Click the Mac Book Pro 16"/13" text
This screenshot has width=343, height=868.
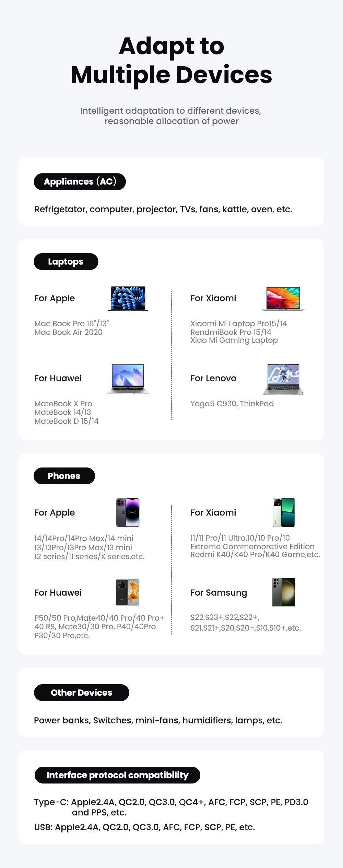click(71, 324)
